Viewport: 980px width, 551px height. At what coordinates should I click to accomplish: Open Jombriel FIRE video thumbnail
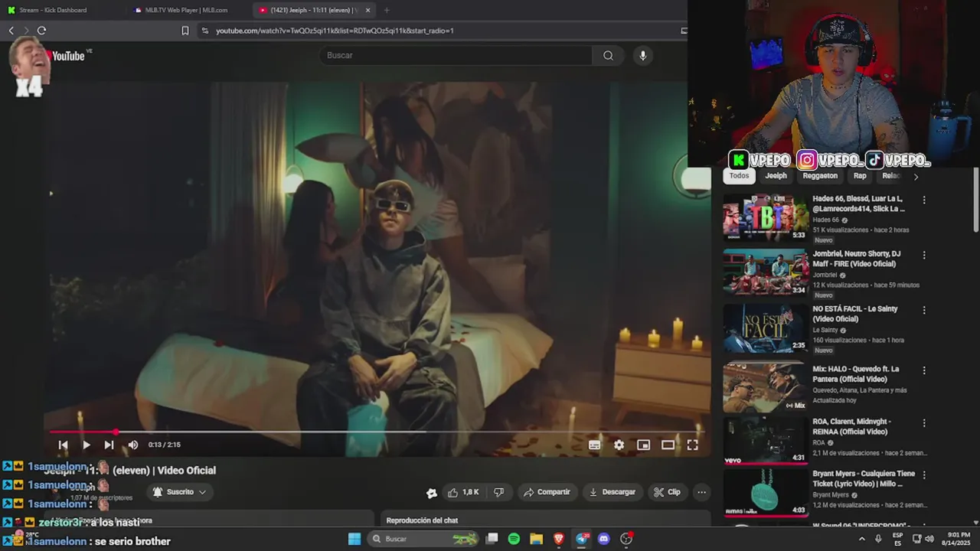pos(766,272)
